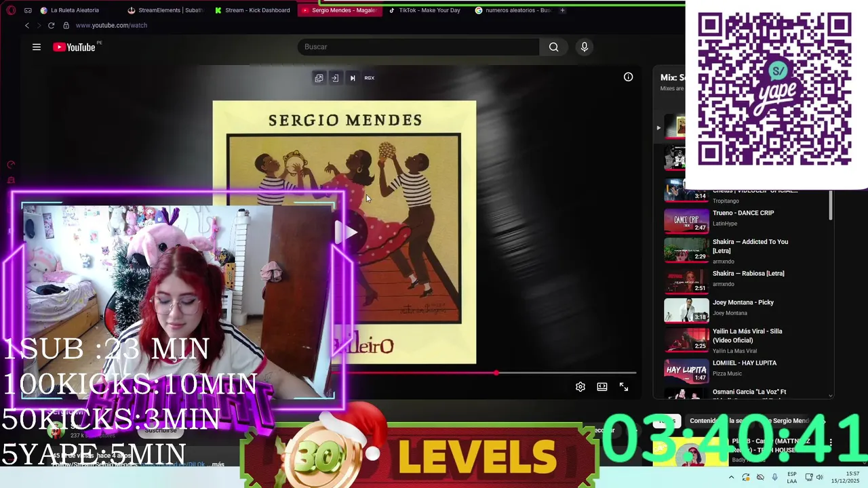The height and width of the screenshot is (488, 868).
Task: Play Osmani Garcia "La Voz" video
Action: pos(749,392)
